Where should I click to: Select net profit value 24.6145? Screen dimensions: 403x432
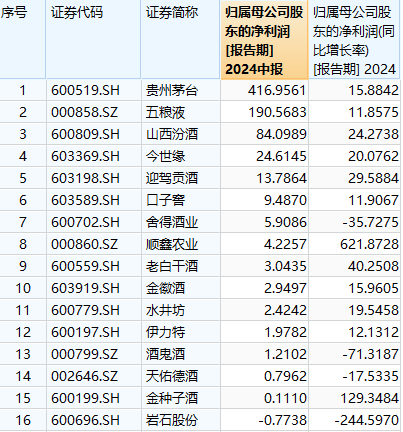tap(281, 156)
